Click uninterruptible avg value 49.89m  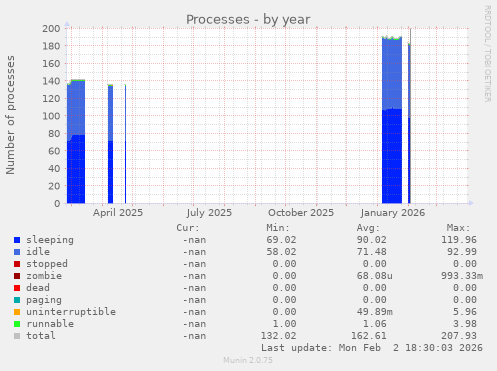tap(375, 312)
